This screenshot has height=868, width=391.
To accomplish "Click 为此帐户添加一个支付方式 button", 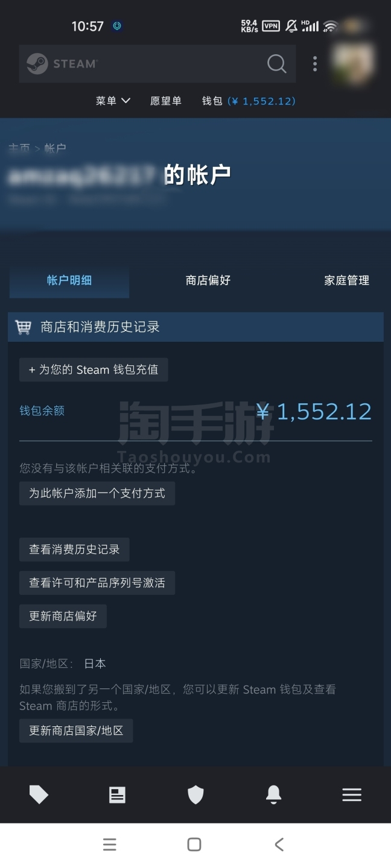I will pyautogui.click(x=97, y=493).
